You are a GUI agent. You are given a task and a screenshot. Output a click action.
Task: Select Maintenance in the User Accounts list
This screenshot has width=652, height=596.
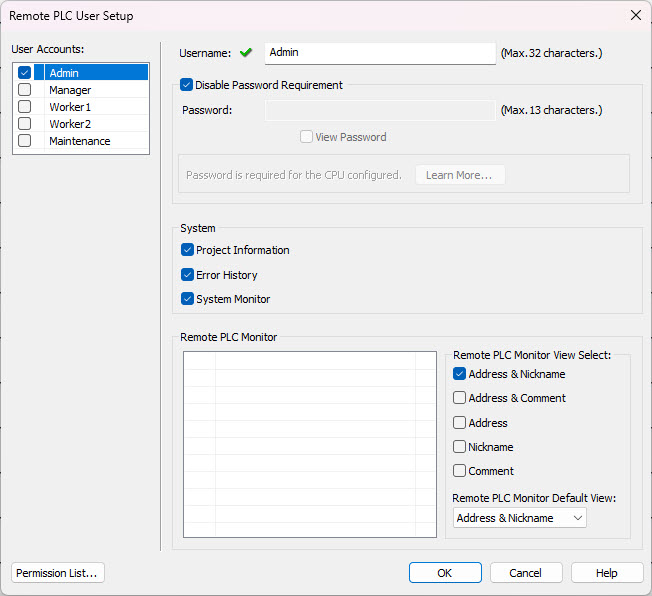(x=80, y=141)
